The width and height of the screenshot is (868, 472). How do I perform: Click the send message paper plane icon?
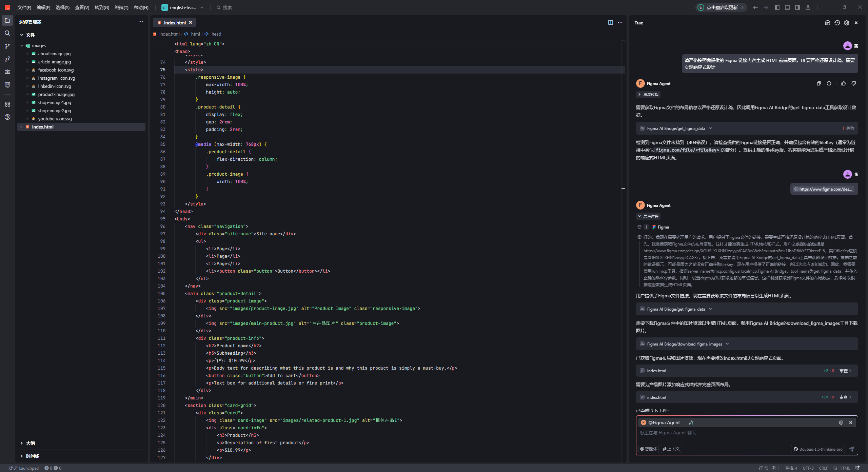851,449
